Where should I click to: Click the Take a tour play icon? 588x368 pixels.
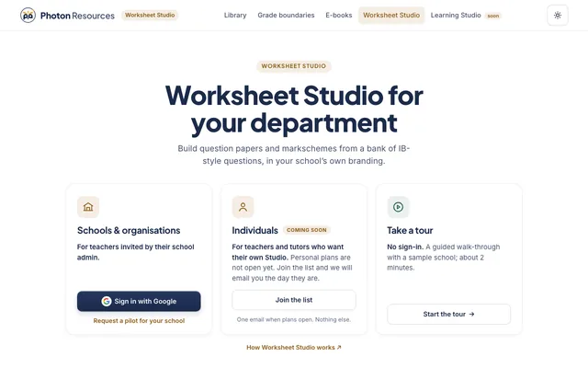[x=398, y=207]
